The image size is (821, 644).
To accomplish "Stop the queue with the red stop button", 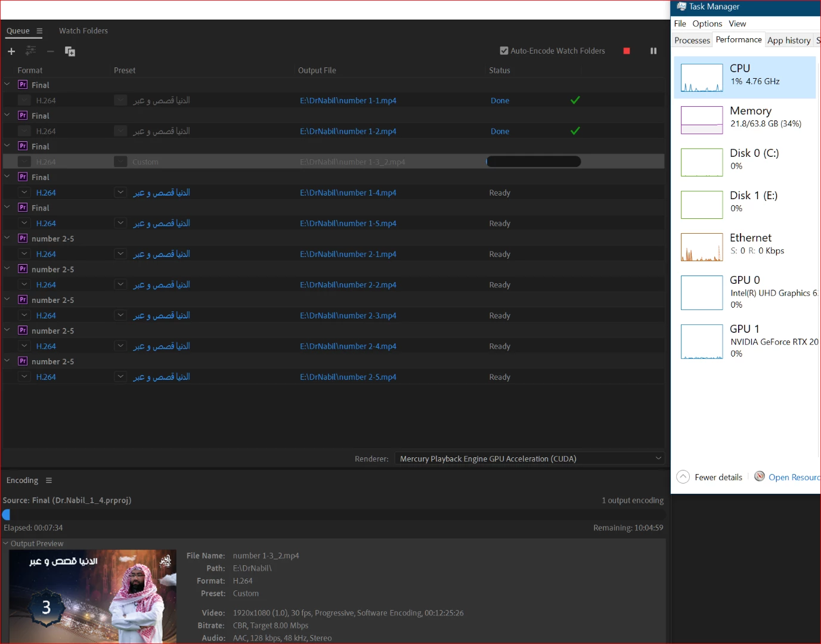I will (627, 51).
